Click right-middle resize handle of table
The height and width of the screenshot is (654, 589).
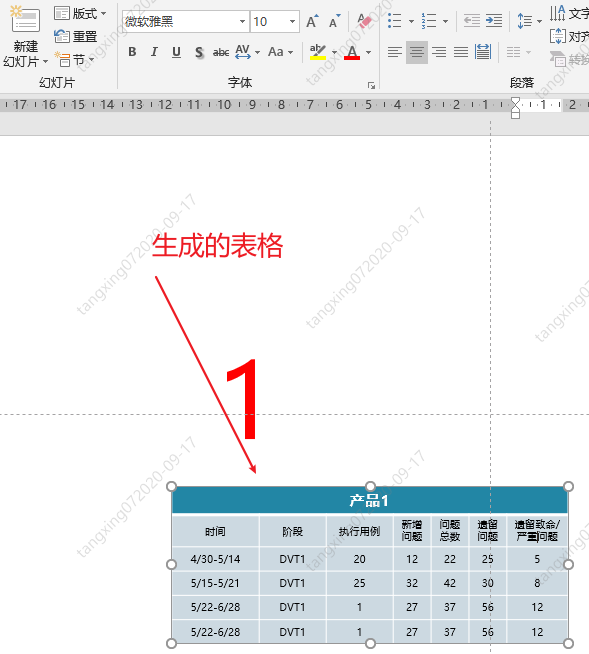(x=568, y=564)
